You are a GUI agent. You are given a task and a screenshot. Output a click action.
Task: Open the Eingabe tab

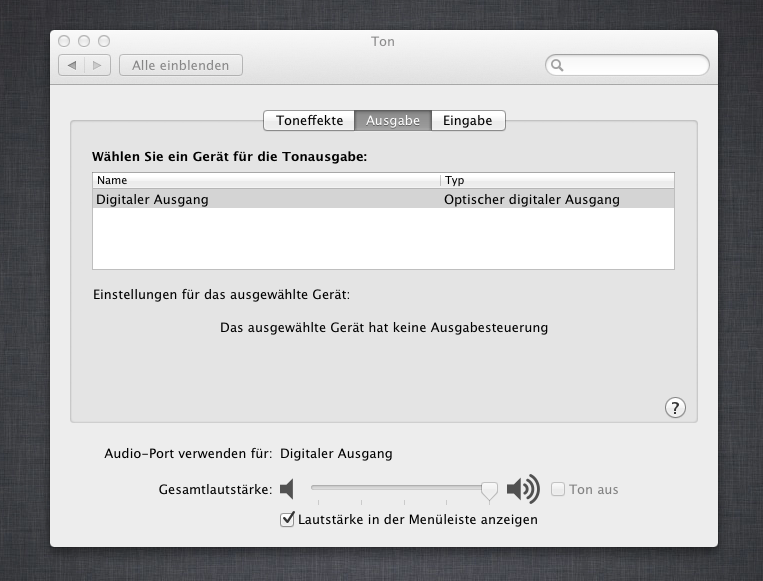click(468, 120)
